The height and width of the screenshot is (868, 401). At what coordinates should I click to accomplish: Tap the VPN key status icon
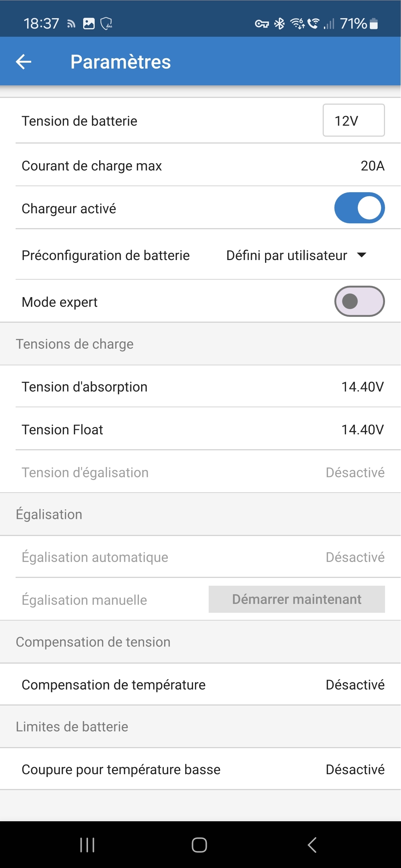coord(262,24)
